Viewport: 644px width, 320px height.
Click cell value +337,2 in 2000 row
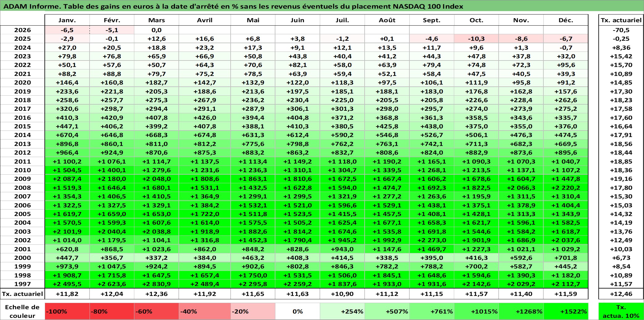coord(157,258)
